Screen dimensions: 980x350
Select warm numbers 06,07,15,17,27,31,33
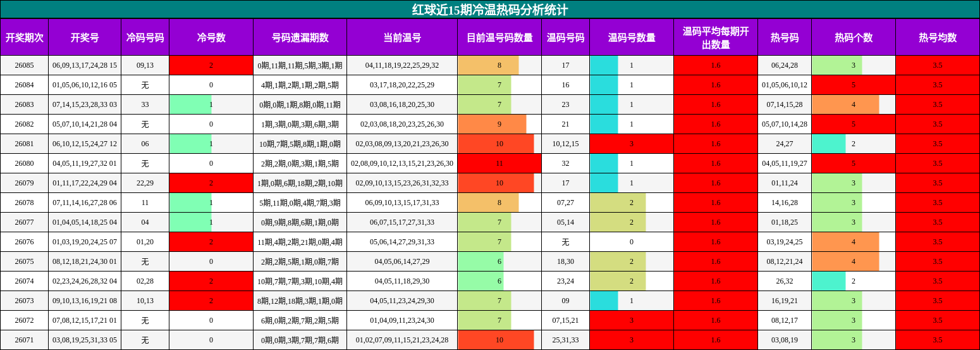tap(402, 222)
